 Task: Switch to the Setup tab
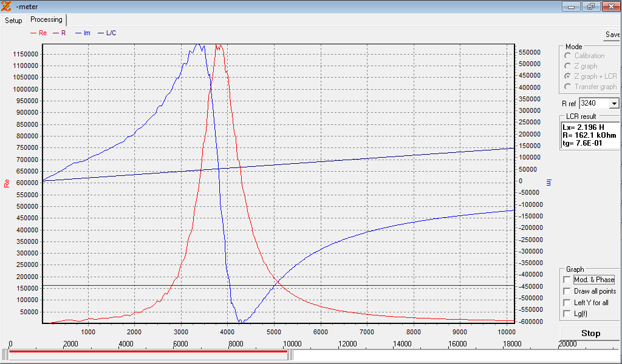pos(13,21)
